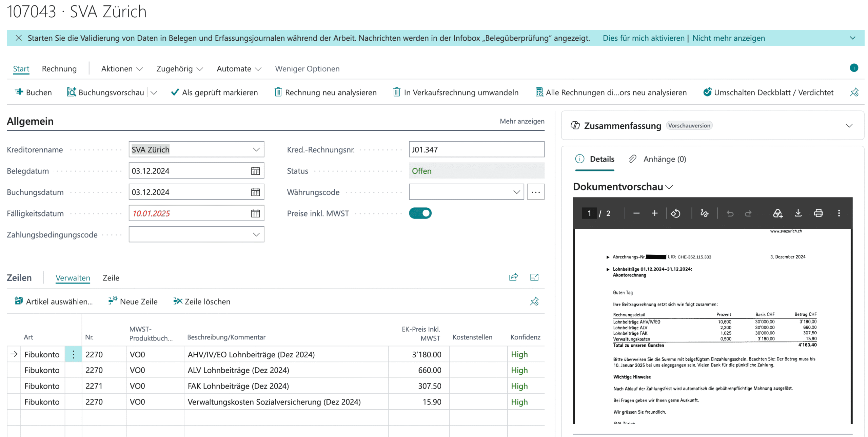The height and width of the screenshot is (437, 868).
Task: Click Alle Rechnungen neu analysieren action
Action: point(611,92)
